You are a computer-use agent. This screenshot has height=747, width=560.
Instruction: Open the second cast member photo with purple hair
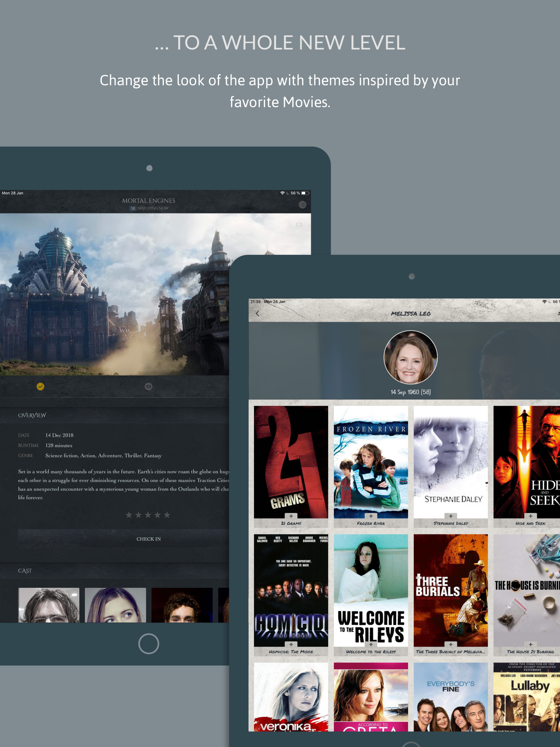(115, 605)
